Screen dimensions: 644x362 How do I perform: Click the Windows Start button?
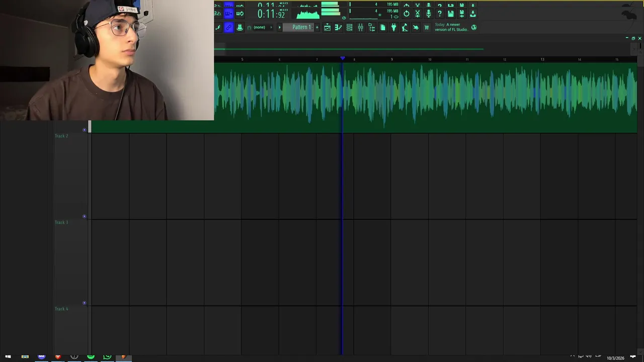(x=8, y=357)
